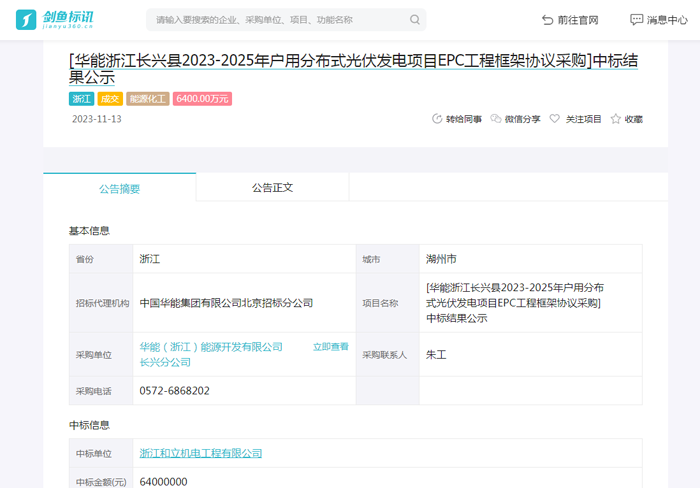The width and height of the screenshot is (700, 488).
Task: Click city value 湖州市
Action: (x=441, y=259)
